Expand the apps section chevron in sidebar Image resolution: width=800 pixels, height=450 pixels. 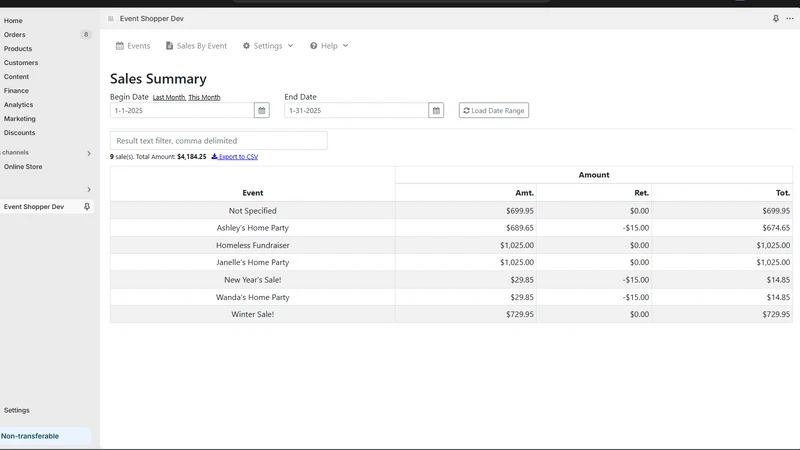89,189
